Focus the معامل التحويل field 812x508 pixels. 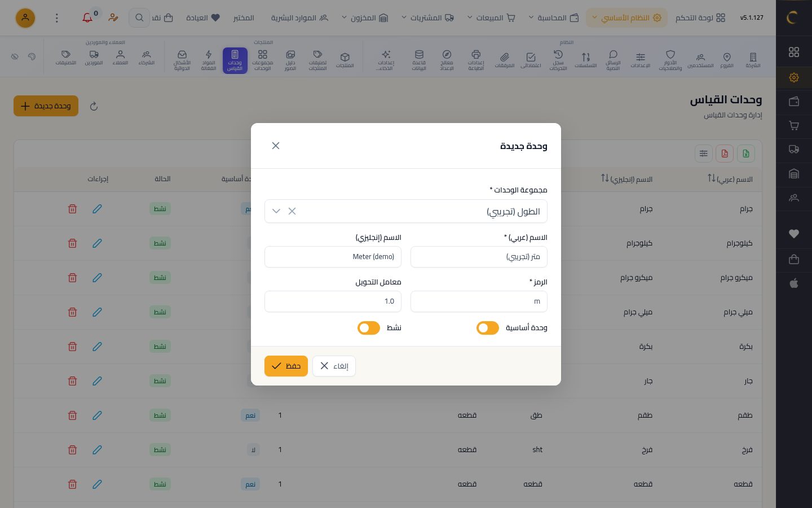[x=333, y=301]
